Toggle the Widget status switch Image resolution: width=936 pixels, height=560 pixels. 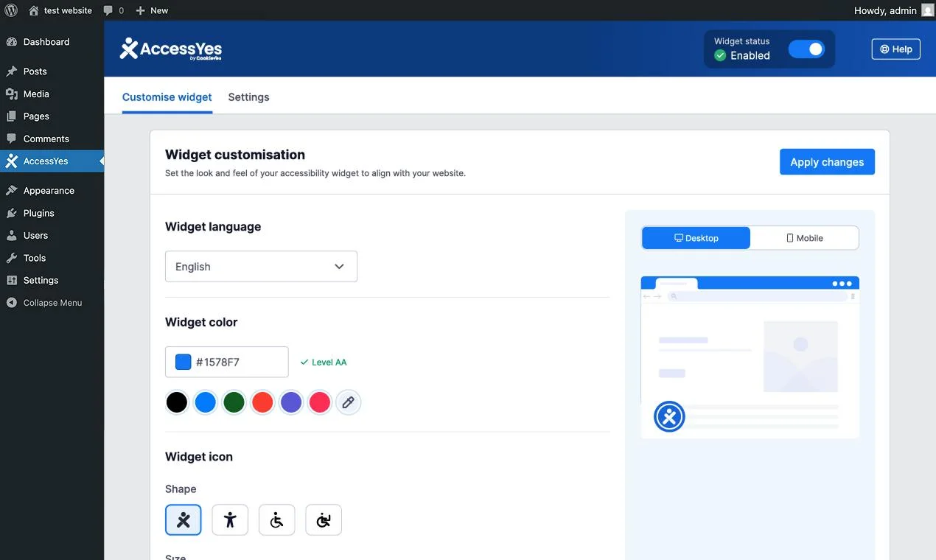tap(806, 49)
